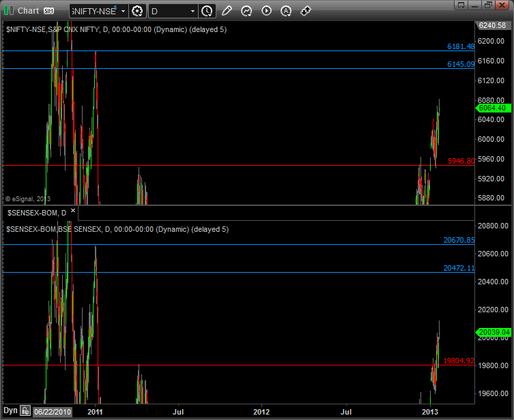
Task: Minimize the chart window
Action: [474, 5]
